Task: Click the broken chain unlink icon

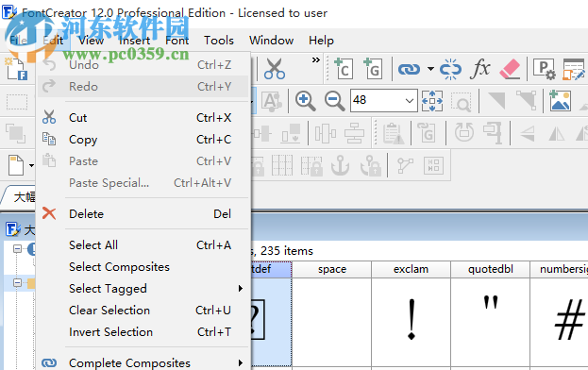Action: [x=450, y=69]
